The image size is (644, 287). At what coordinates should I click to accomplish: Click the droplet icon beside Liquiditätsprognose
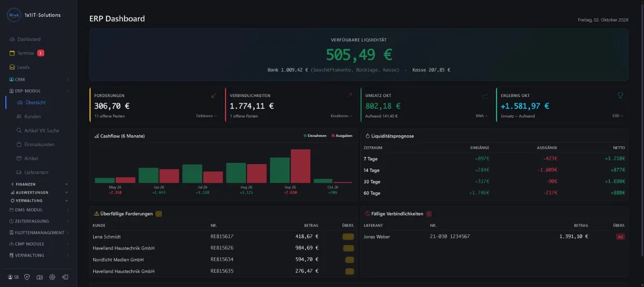[x=367, y=136]
